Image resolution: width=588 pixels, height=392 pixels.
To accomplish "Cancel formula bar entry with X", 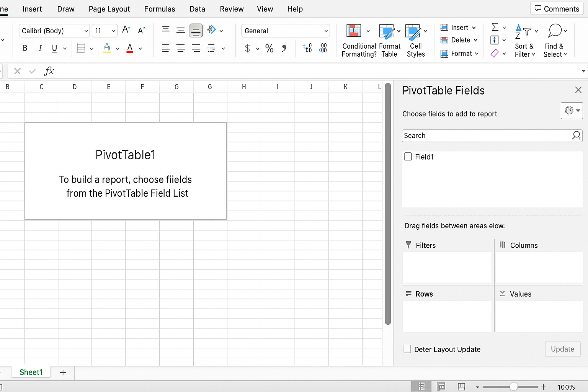I will pos(17,71).
